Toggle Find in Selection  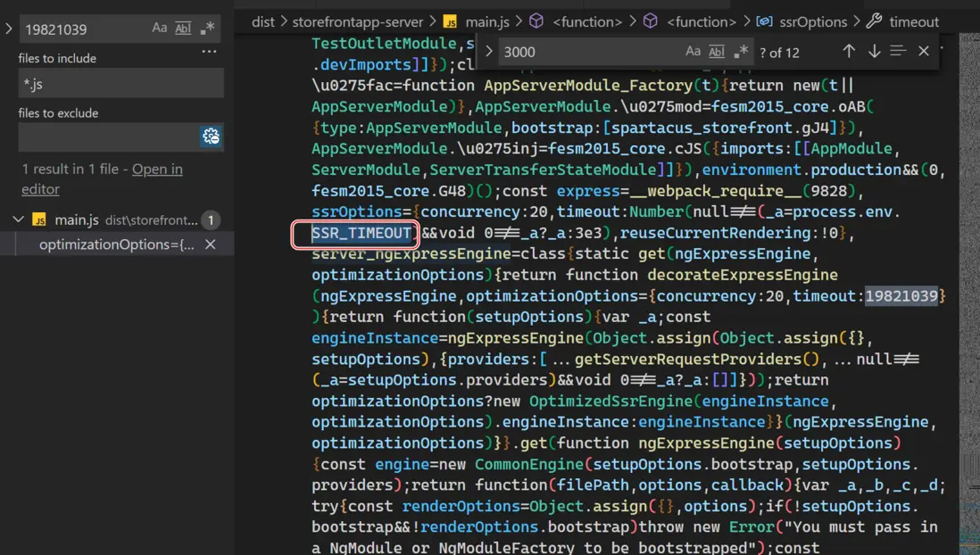898,51
